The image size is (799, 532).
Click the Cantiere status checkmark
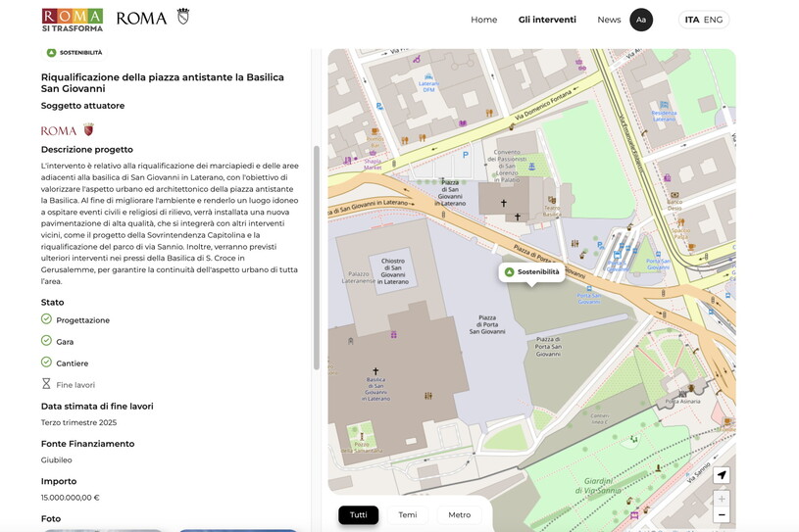click(x=46, y=363)
